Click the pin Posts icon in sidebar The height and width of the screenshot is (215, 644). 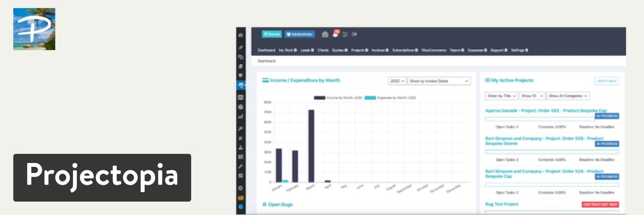coord(240,47)
